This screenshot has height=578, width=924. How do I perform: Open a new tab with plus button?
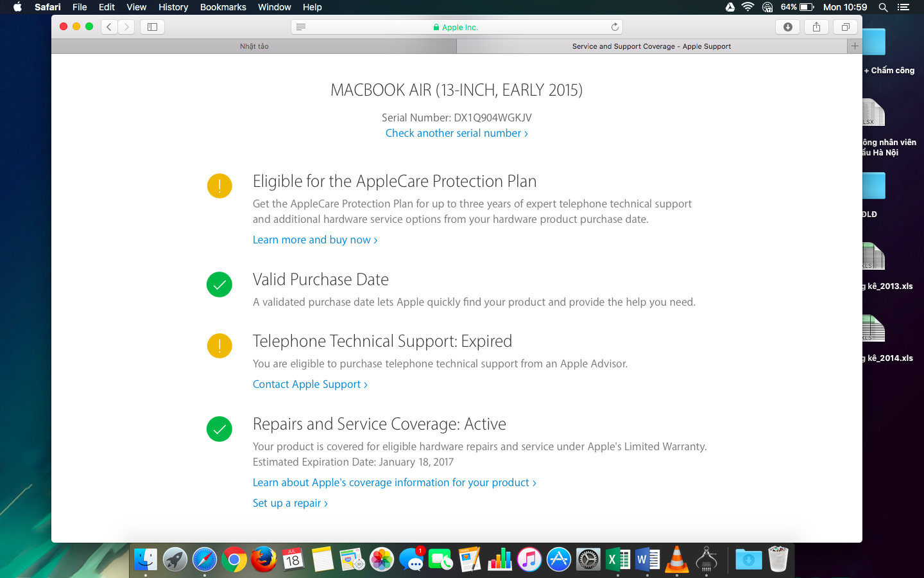pyautogui.click(x=855, y=46)
